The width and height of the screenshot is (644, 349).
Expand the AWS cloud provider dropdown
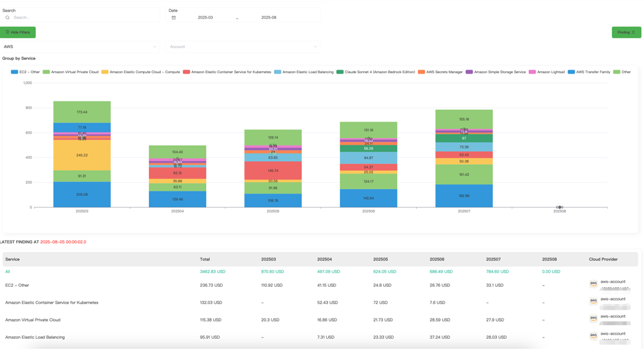(80, 46)
